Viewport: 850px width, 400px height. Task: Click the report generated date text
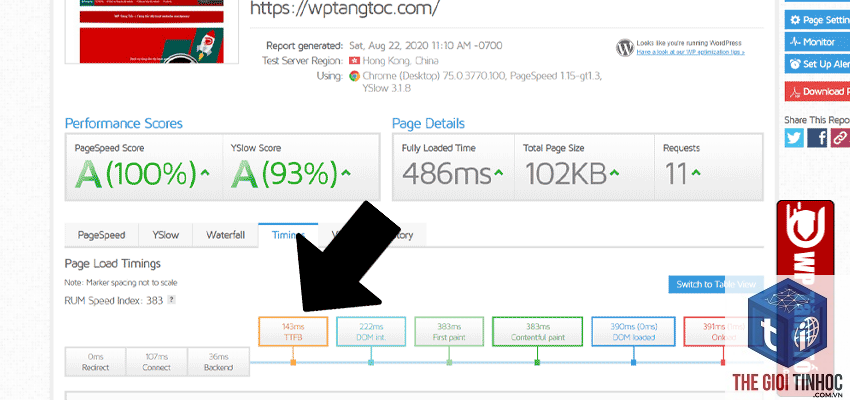426,46
